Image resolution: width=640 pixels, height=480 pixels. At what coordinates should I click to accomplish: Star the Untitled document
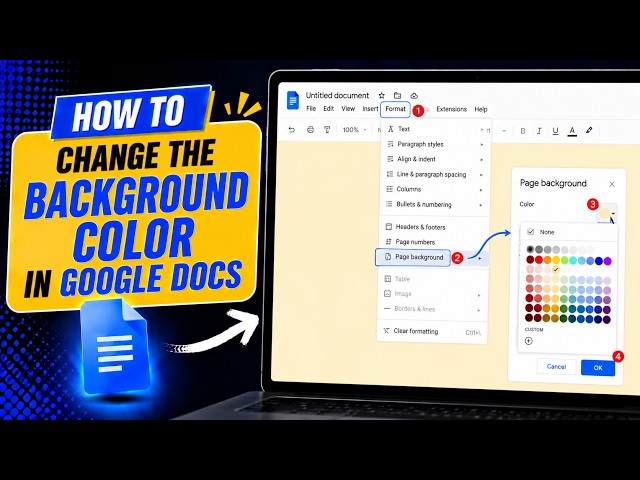(382, 96)
